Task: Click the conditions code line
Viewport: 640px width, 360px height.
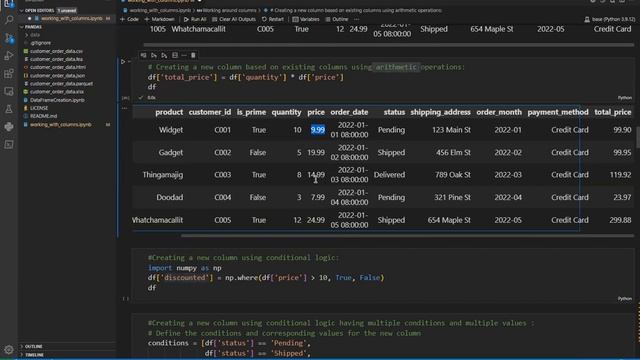Action: point(229,343)
